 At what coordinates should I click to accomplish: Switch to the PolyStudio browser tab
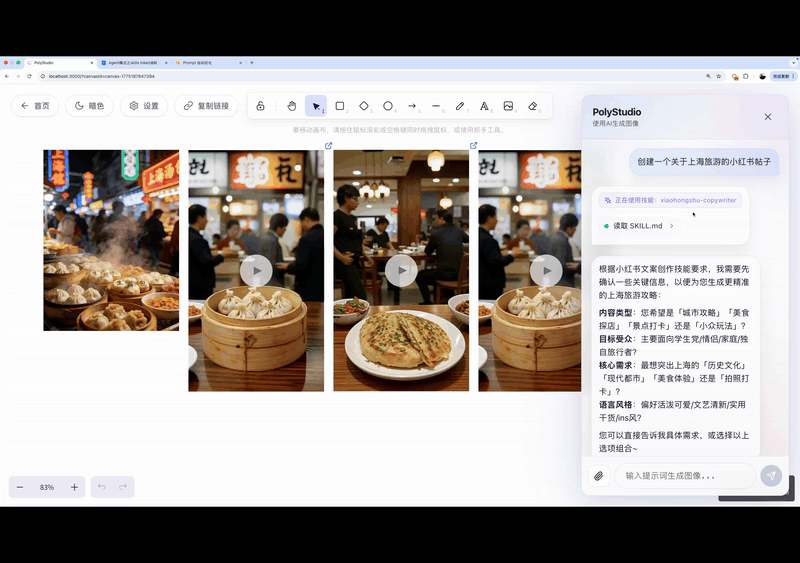(60, 63)
